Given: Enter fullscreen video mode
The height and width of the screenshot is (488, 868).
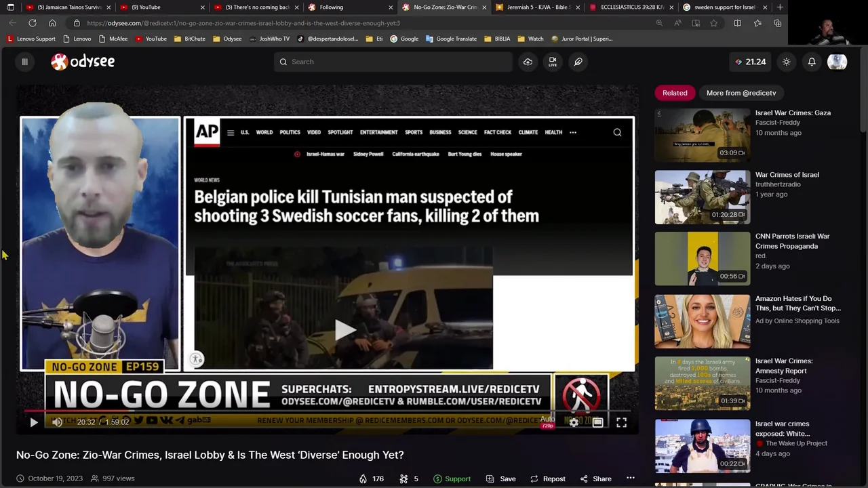Looking at the screenshot, I should (x=621, y=422).
